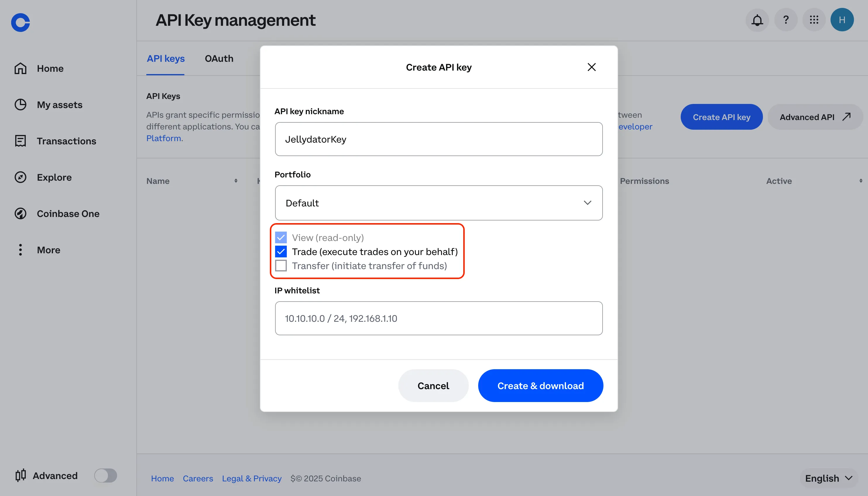
Task: Open the apps grid menu
Action: tap(814, 20)
